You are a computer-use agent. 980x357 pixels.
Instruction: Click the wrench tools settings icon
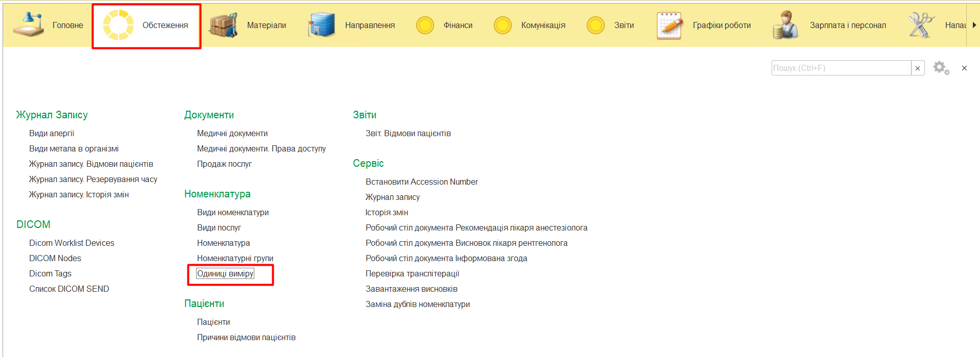(x=921, y=25)
